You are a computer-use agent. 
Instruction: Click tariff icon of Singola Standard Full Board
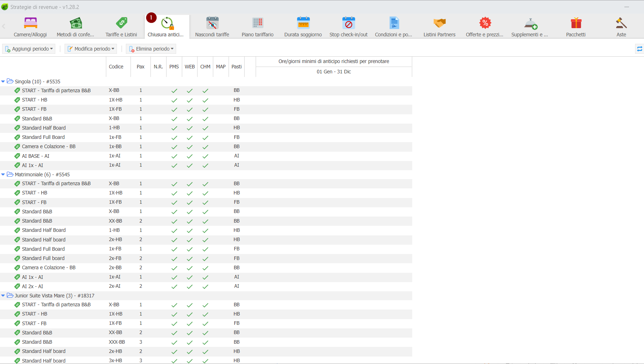click(17, 137)
